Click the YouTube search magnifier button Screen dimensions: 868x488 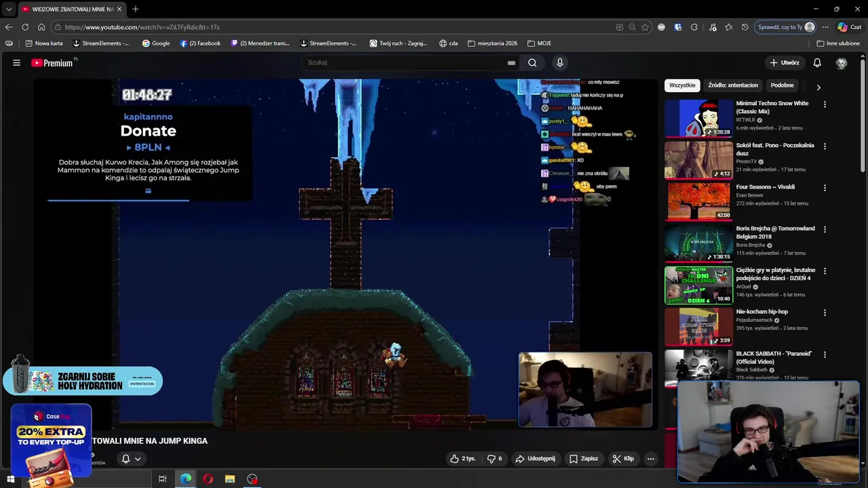coord(532,62)
